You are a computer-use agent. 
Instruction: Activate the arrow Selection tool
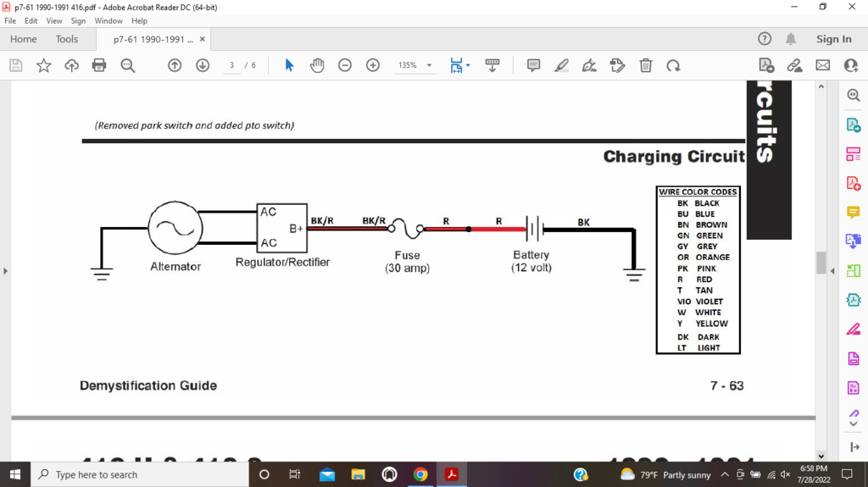coord(289,65)
